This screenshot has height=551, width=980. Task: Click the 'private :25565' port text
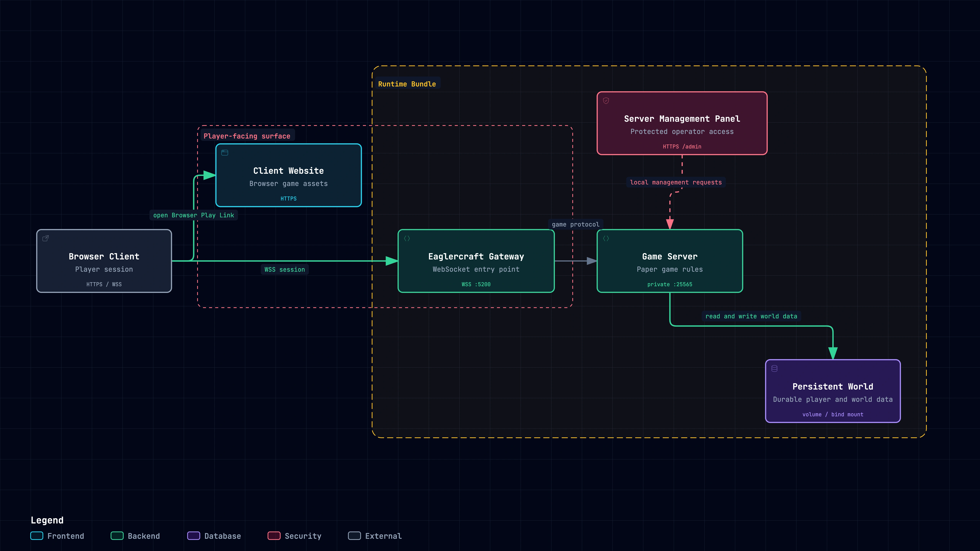[x=670, y=284]
